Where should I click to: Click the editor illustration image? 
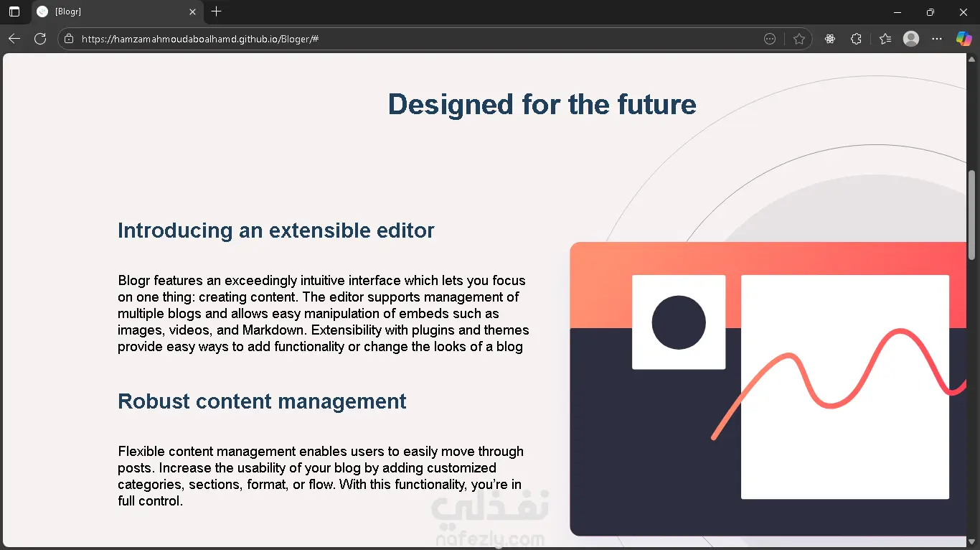pyautogui.click(x=768, y=389)
